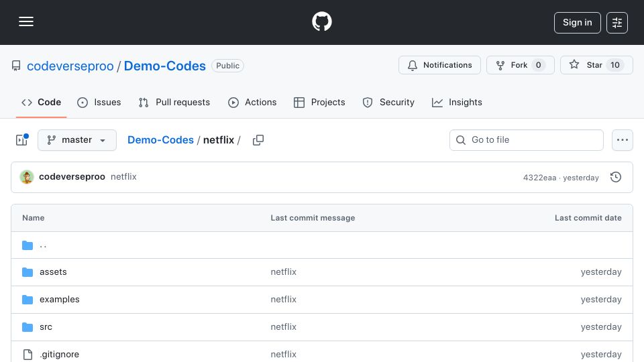View the star count 10 badge
This screenshot has width=644, height=362.
coord(615,65)
